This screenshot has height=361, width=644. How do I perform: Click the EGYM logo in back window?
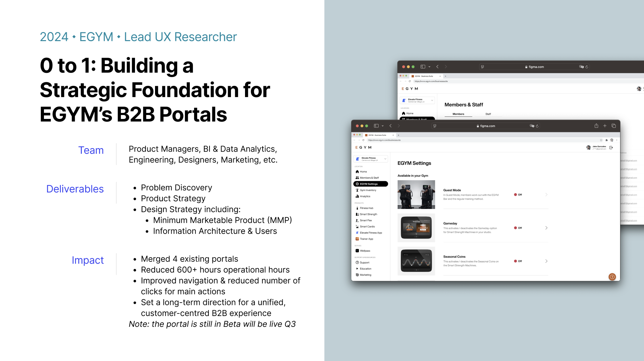410,89
